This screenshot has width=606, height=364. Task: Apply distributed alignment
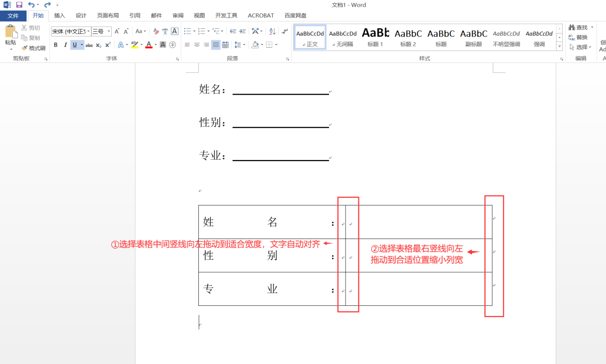(x=225, y=45)
